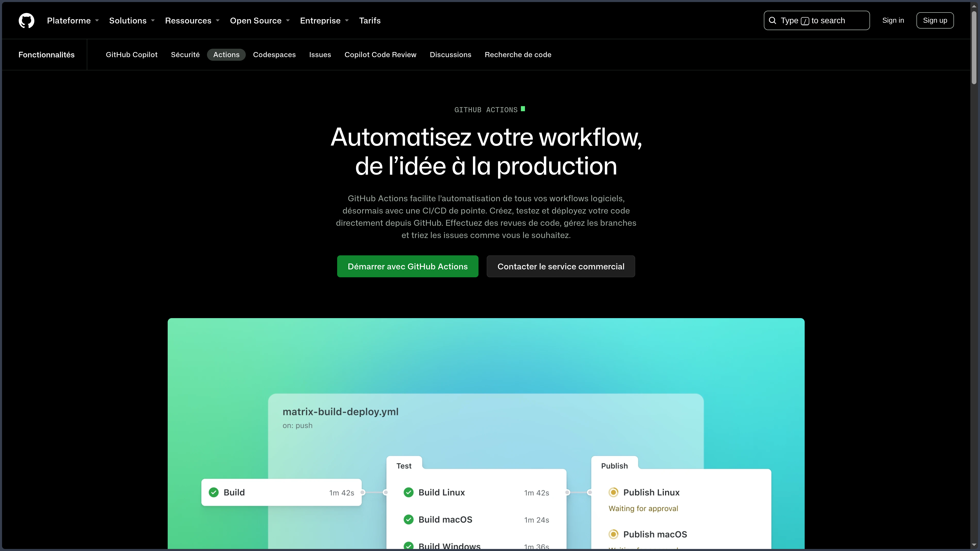Viewport: 980px width, 551px height.
Task: Click the green check beside Build Linux
Action: (409, 492)
